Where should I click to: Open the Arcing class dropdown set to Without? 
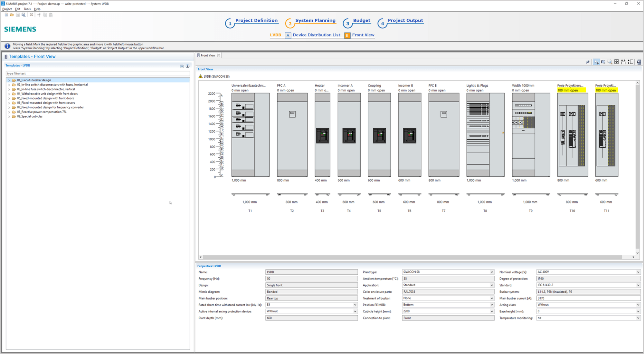[639, 304]
